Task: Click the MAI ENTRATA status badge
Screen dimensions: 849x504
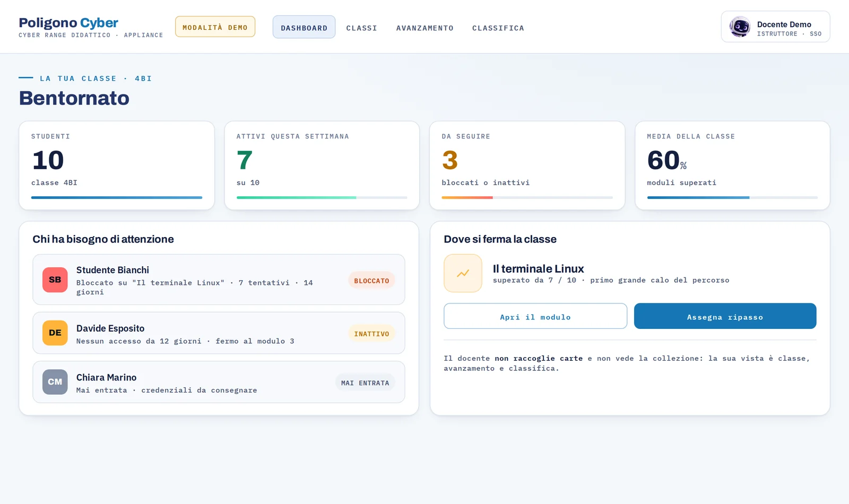Action: 365,383
